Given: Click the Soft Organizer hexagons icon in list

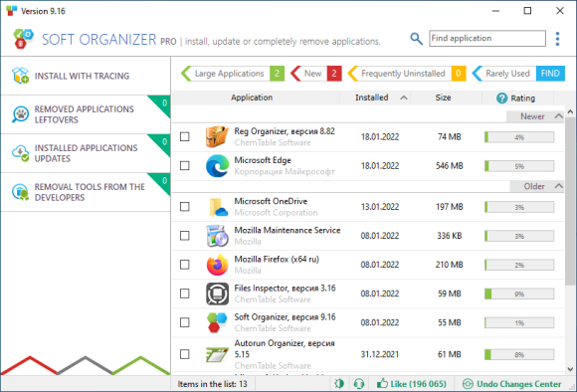Looking at the screenshot, I should pos(217,322).
